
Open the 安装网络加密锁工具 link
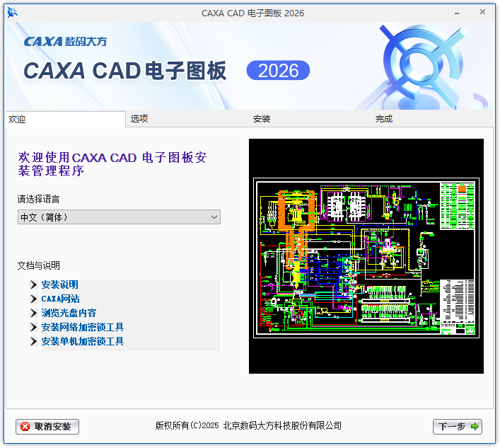(x=82, y=327)
